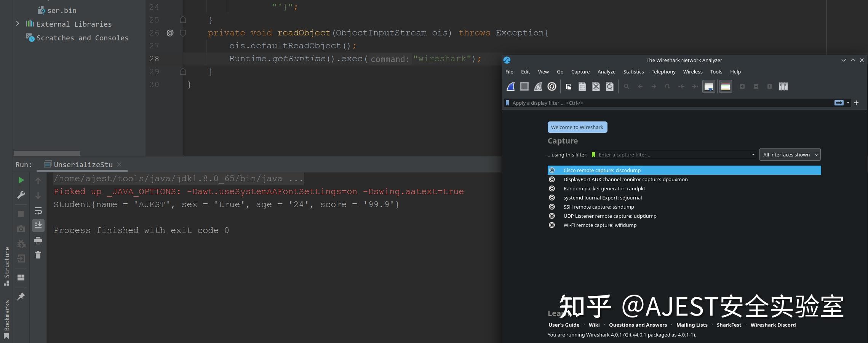Clear Run console with trash icon

tap(38, 255)
